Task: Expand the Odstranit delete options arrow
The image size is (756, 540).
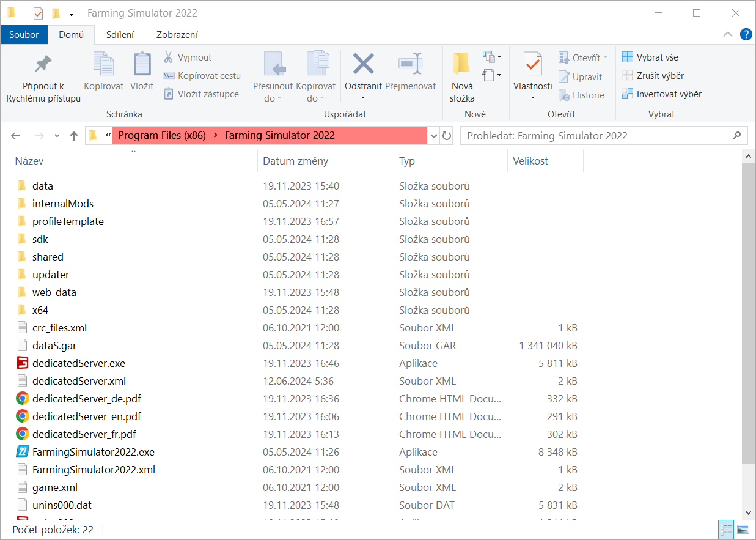Action: point(363,98)
